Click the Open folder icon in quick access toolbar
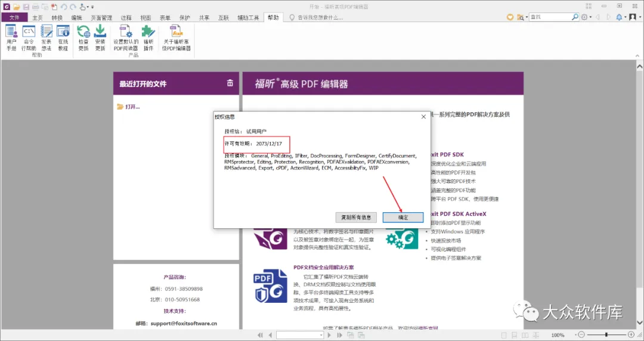 pos(17,7)
